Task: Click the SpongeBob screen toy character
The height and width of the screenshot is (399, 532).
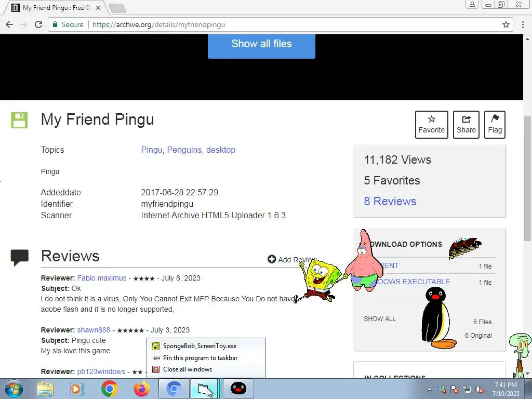Action: tap(317, 281)
